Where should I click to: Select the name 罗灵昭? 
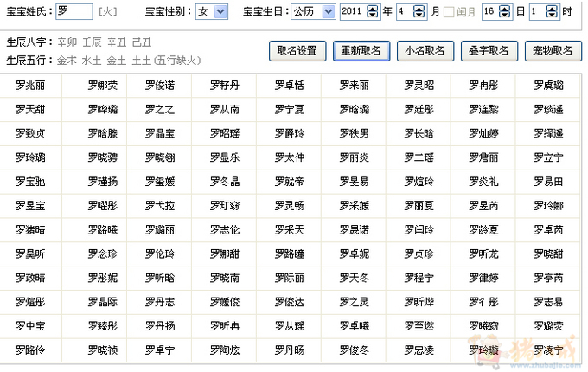419,86
